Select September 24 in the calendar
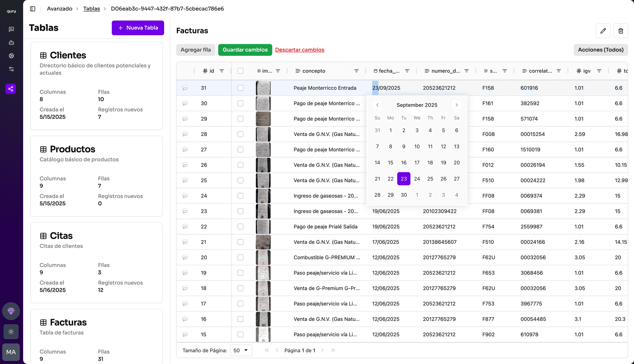 click(417, 179)
